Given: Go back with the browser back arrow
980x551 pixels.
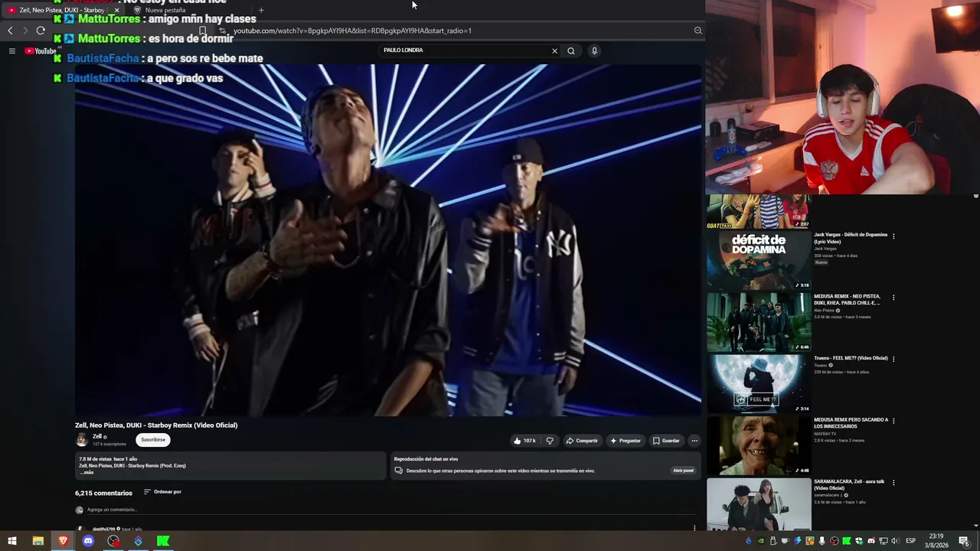Looking at the screenshot, I should click(x=10, y=31).
